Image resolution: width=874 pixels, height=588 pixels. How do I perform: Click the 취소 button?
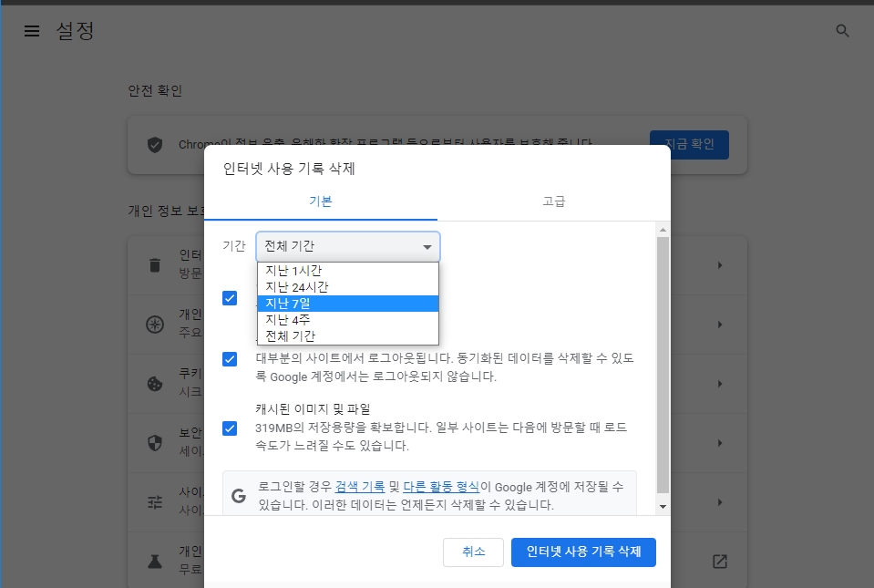[473, 552]
